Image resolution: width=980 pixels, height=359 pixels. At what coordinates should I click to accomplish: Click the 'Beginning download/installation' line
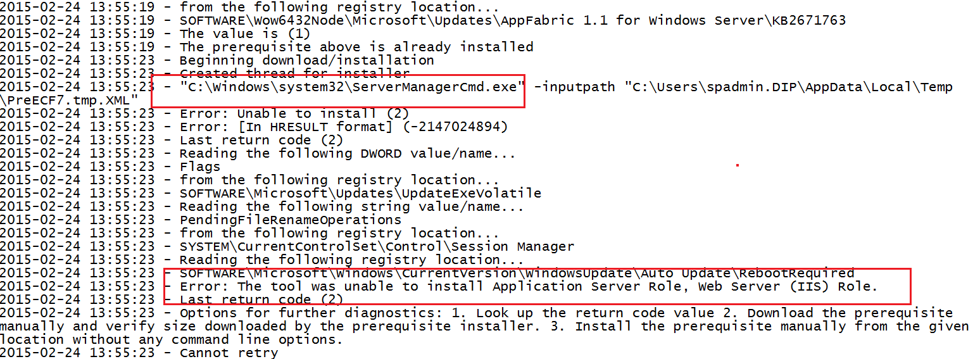[x=307, y=61]
